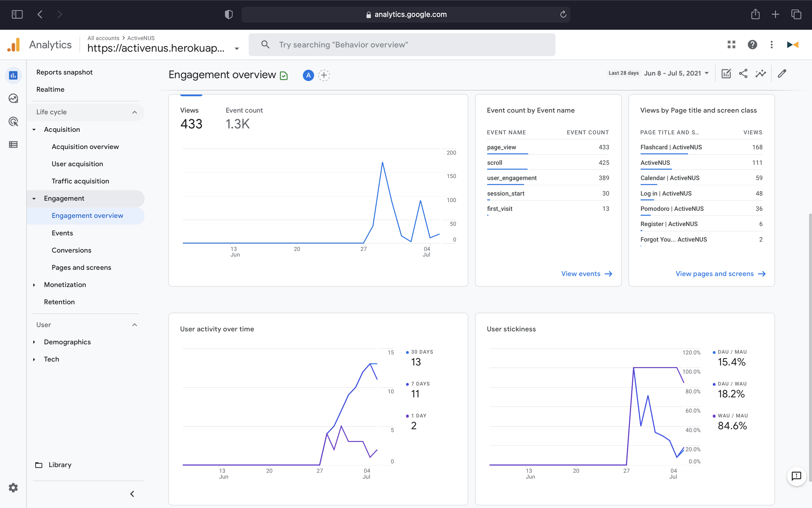The image size is (812, 508).
Task: Click the Safari address bar
Action: pos(406,14)
